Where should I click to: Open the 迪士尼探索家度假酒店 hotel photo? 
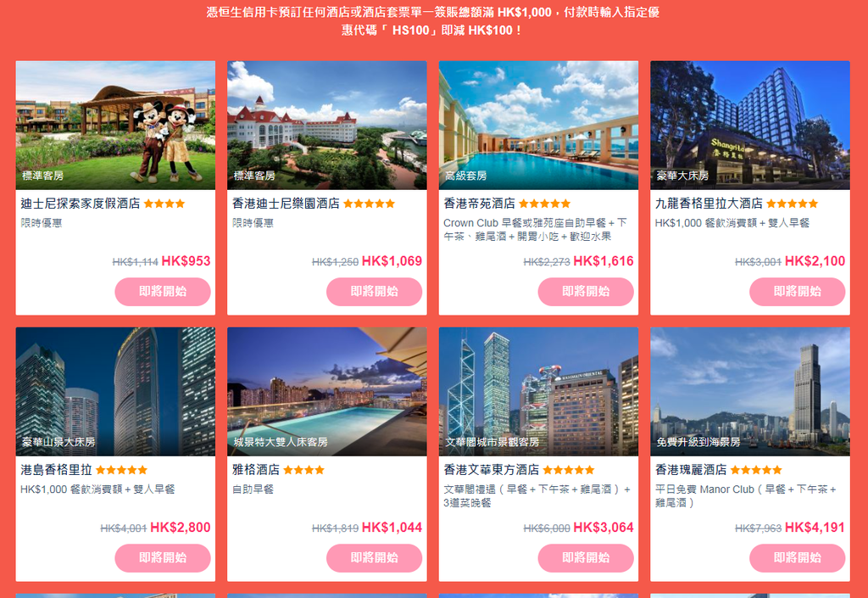point(115,126)
